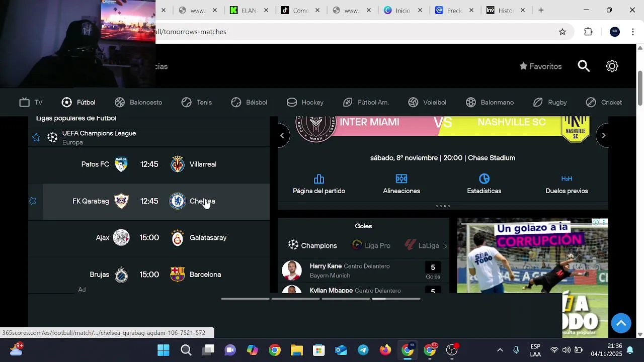
Task: Click the Chelsea club crest
Action: (x=178, y=201)
